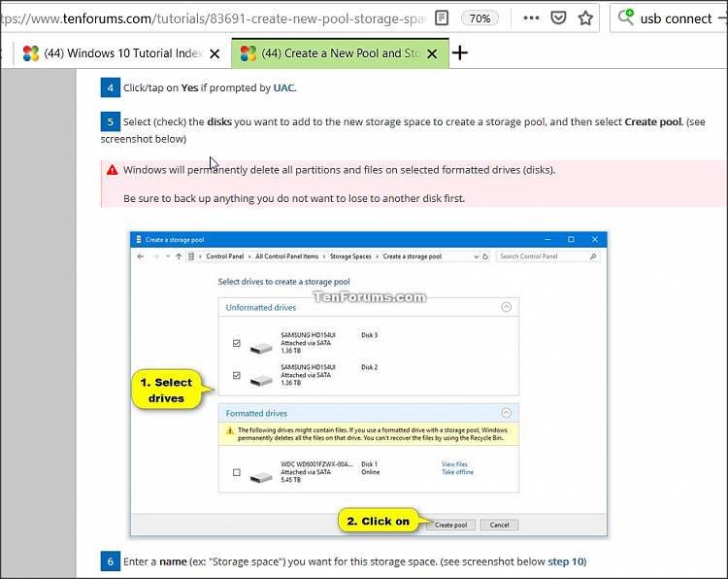Select the Storage Spaces breadcrumb

[350, 256]
